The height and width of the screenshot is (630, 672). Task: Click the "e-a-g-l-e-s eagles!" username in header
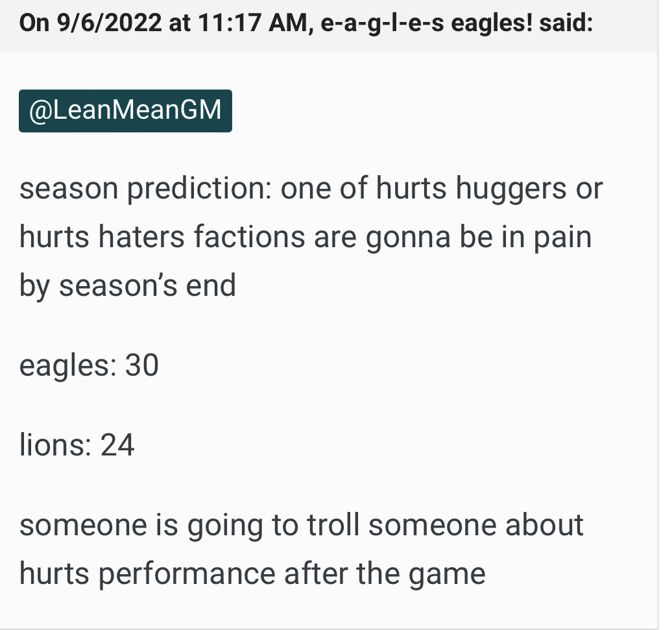pos(426,23)
